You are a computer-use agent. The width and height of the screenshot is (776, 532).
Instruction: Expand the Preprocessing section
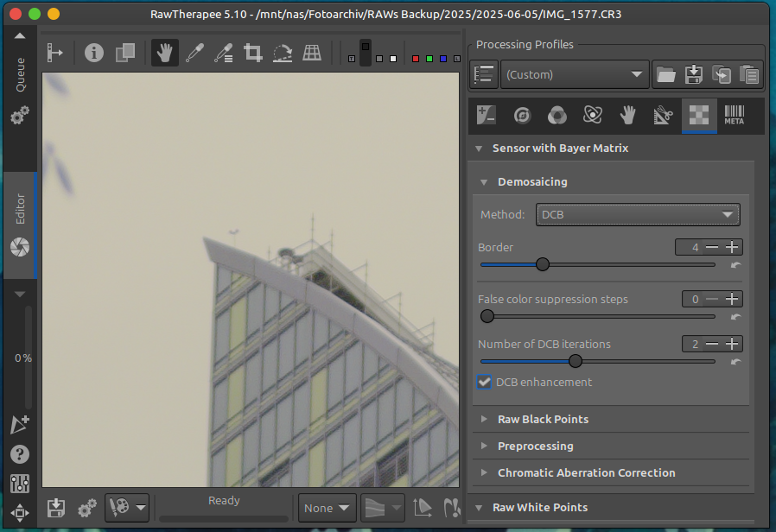coord(484,446)
